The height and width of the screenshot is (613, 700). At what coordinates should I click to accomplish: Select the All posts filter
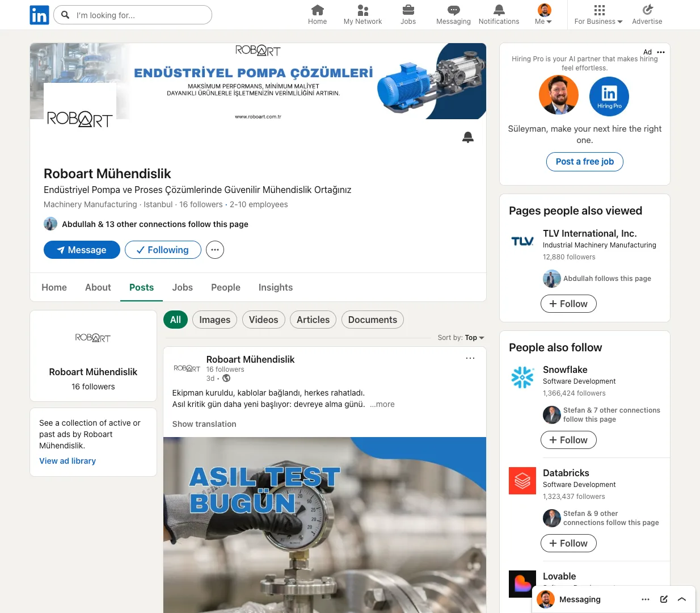175,320
